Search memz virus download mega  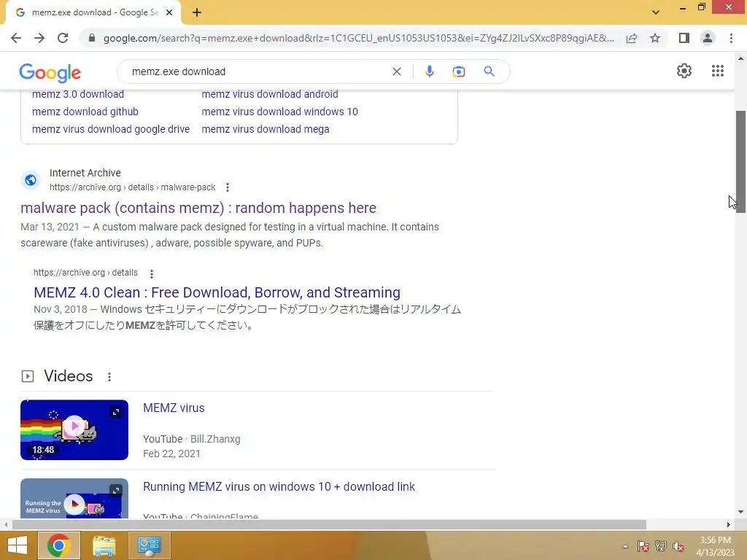tap(266, 129)
